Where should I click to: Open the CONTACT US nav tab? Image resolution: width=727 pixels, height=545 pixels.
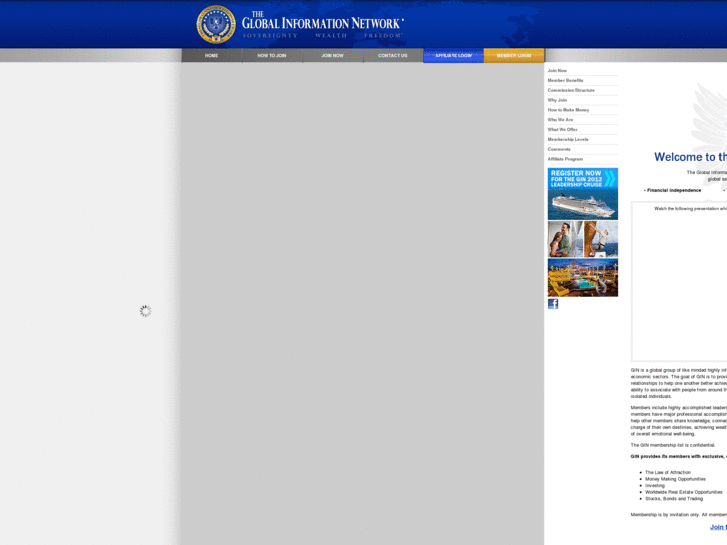393,56
